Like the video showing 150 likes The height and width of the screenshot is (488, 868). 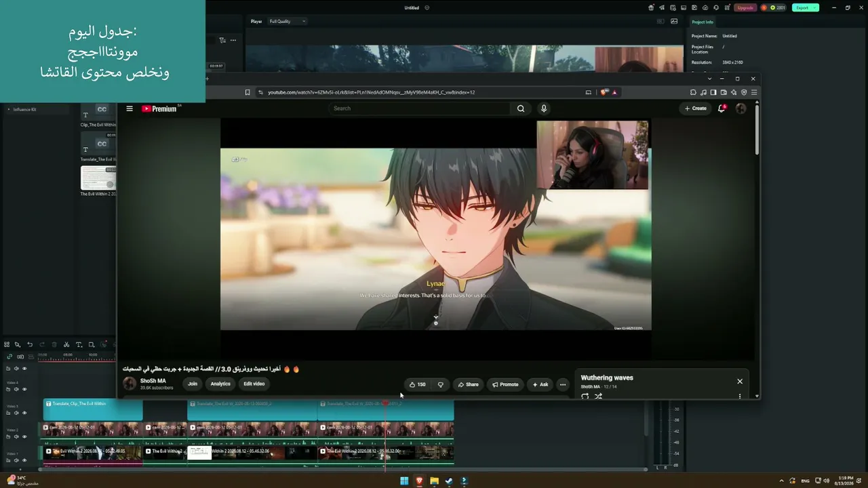pyautogui.click(x=418, y=384)
